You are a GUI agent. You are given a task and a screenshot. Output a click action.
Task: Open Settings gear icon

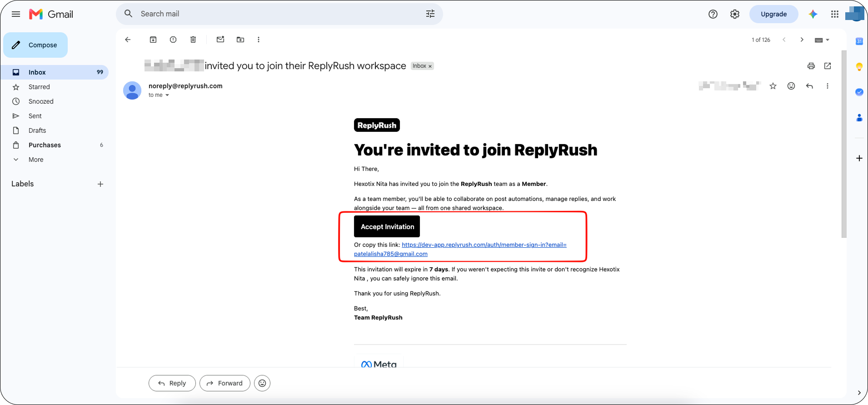[x=735, y=14]
